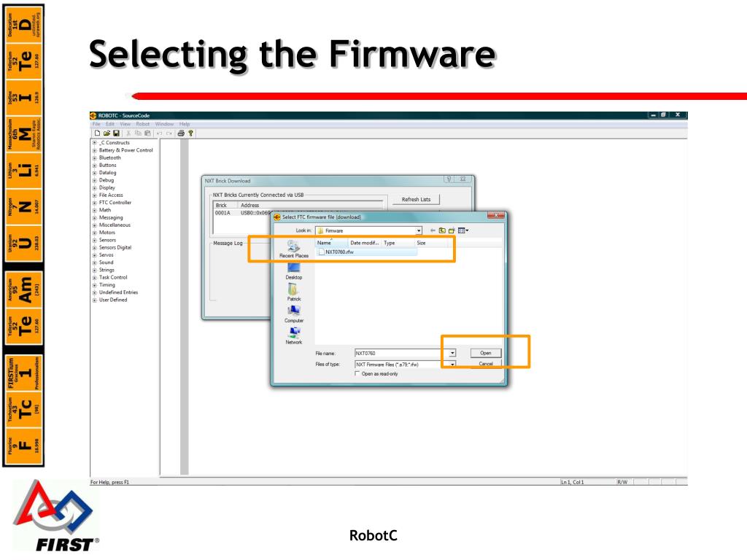Go back using the file dialog arrow

pyautogui.click(x=433, y=230)
